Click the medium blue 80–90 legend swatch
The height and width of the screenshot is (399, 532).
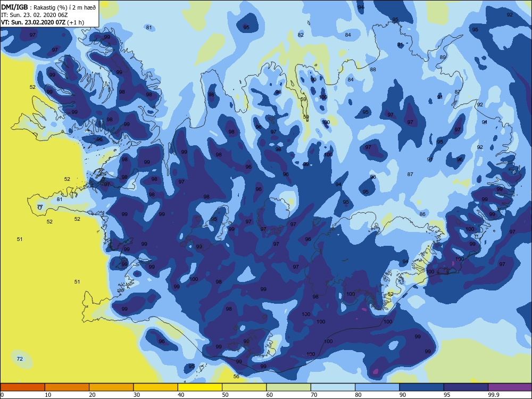click(x=377, y=387)
